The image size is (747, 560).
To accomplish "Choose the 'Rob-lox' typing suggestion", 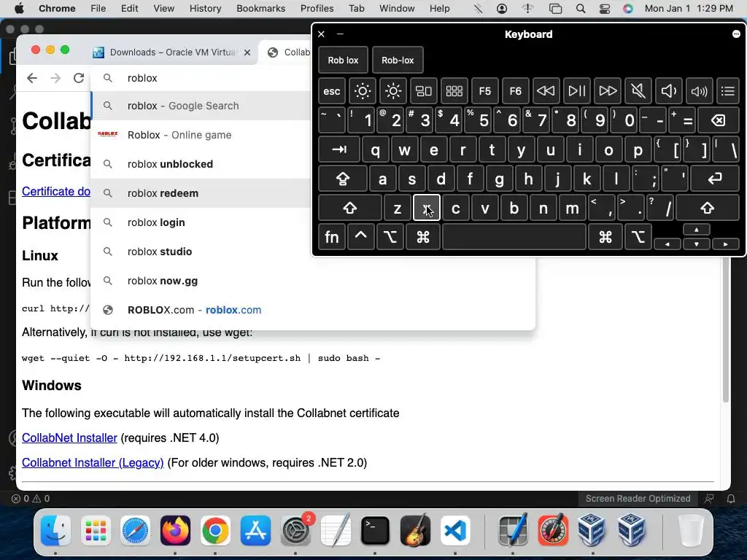I will point(398,60).
